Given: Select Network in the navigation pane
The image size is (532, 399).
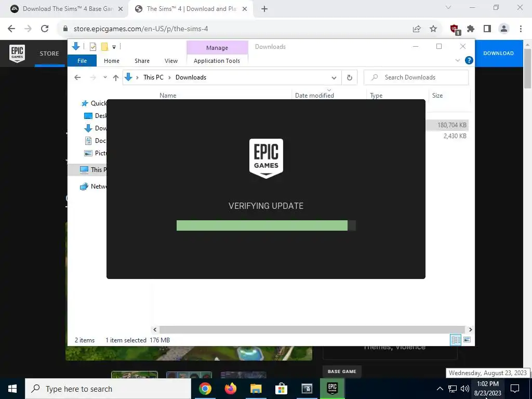Looking at the screenshot, I should click(94, 187).
